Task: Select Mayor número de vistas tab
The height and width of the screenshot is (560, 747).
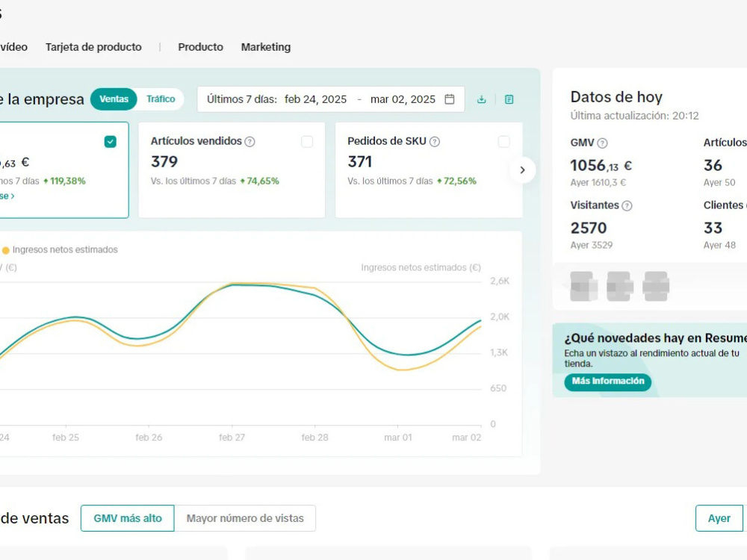Action: tap(245, 518)
